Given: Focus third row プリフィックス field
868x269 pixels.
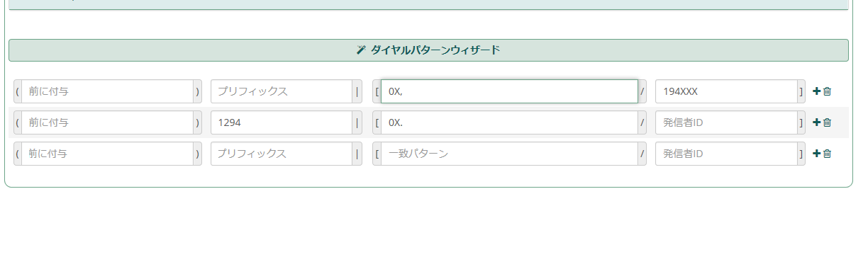Looking at the screenshot, I should click(281, 154).
